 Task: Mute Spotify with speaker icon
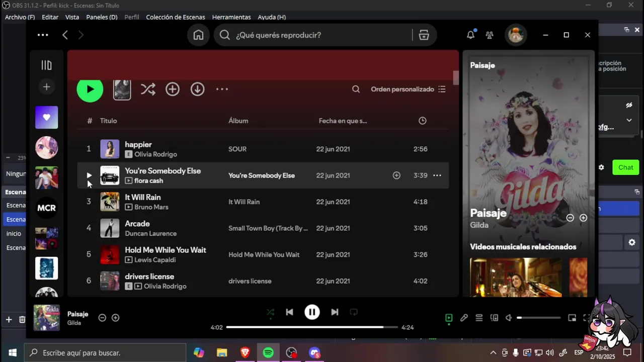tap(509, 318)
